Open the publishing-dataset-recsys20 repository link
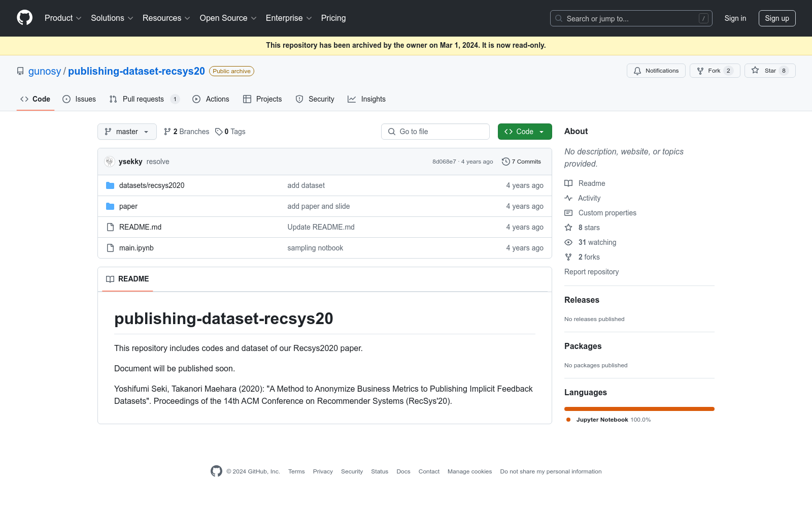Screen dimensions: 812x508 tap(137, 71)
